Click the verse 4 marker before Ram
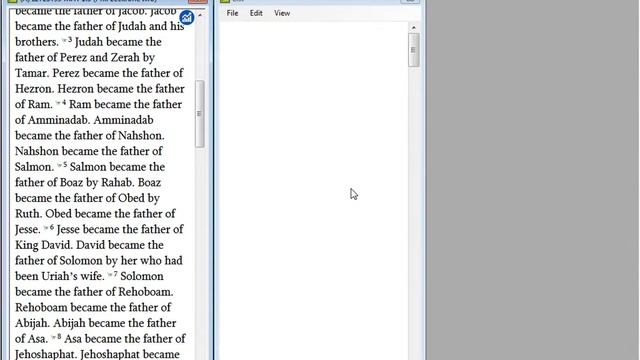The image size is (640, 360). 61,103
